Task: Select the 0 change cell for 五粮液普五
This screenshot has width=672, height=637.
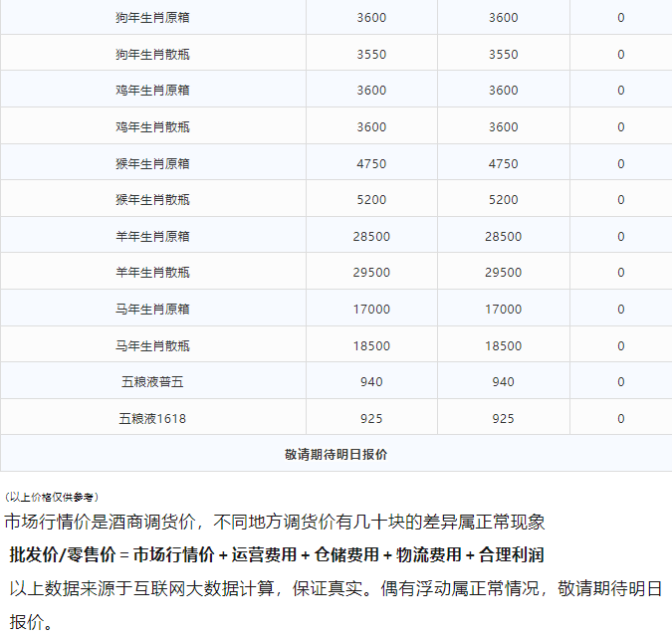Action: click(621, 382)
